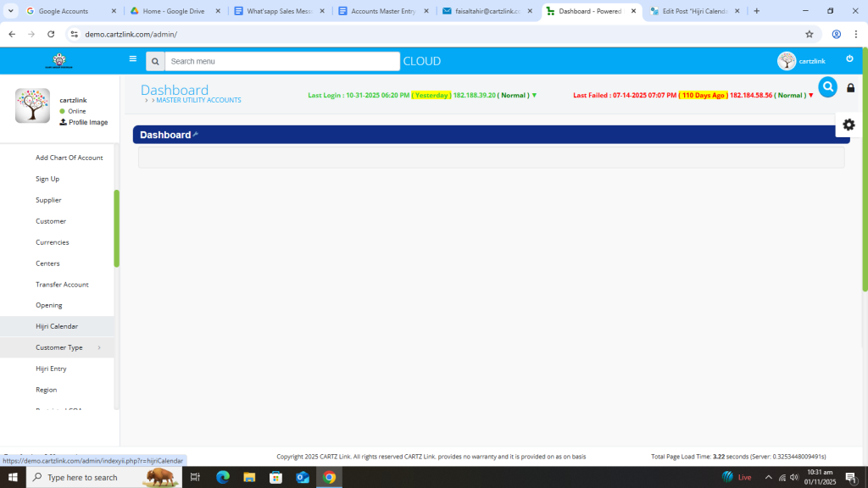Image resolution: width=868 pixels, height=488 pixels.
Task: Click into the Search menu input field
Action: [281, 61]
